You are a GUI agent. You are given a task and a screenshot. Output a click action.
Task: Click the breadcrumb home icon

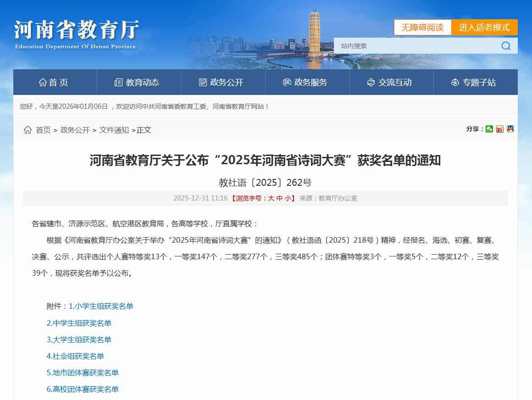pos(28,130)
